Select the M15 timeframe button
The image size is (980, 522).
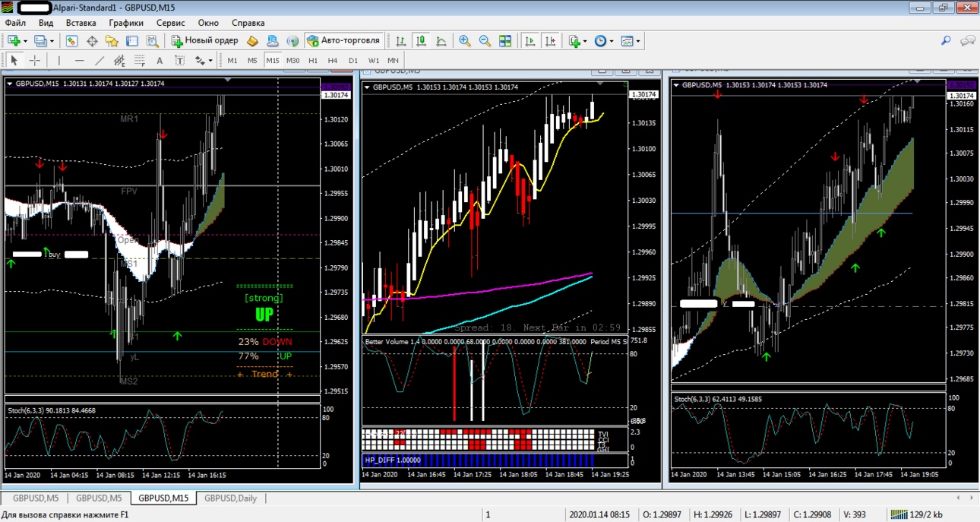[273, 60]
